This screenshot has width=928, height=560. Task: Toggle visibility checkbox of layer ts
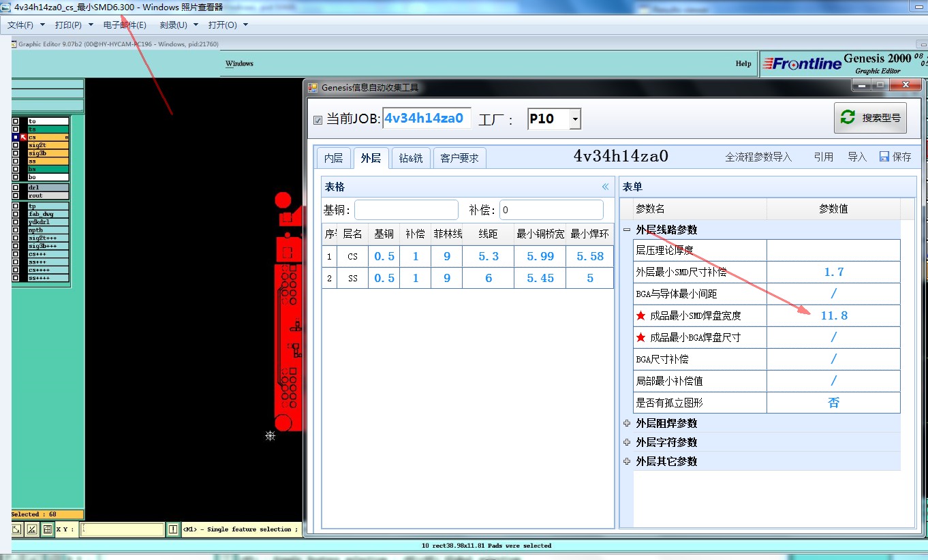(16, 129)
